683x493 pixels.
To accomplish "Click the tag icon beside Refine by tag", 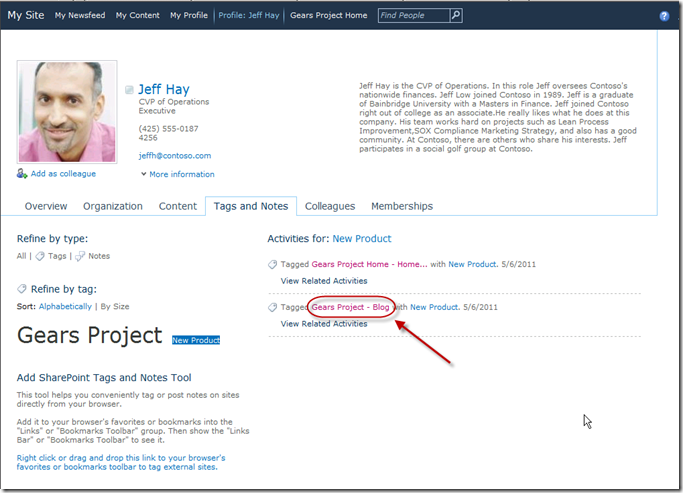I will click(x=22, y=289).
